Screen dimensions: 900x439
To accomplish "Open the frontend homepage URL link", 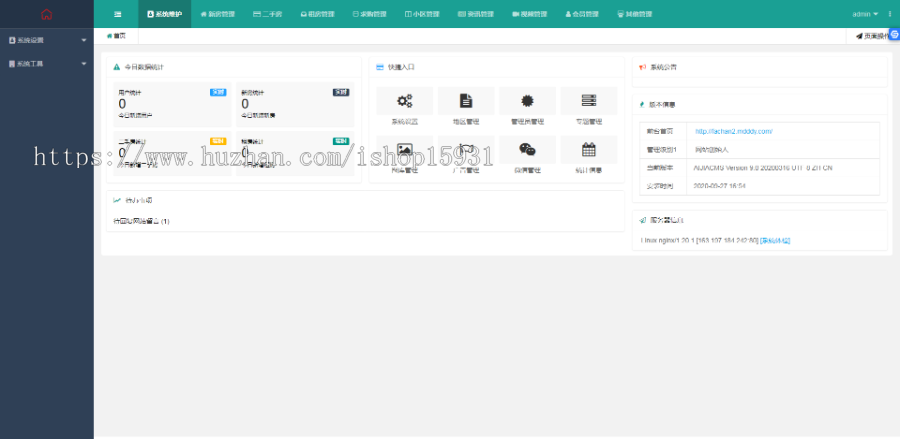I will tap(733, 131).
